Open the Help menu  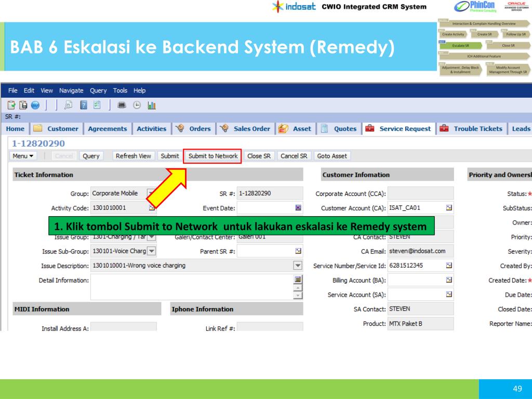[139, 90]
